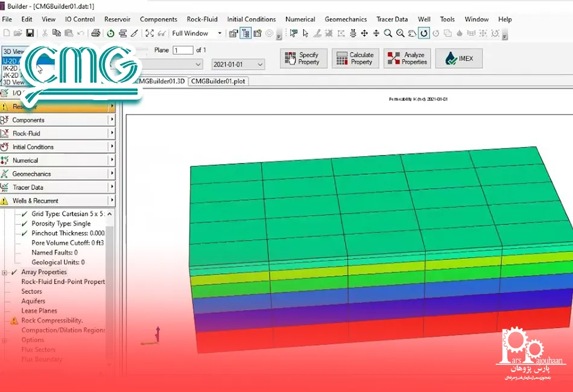Select the zoom in magnifier tool
This screenshot has width=573, height=392.
pos(388,34)
